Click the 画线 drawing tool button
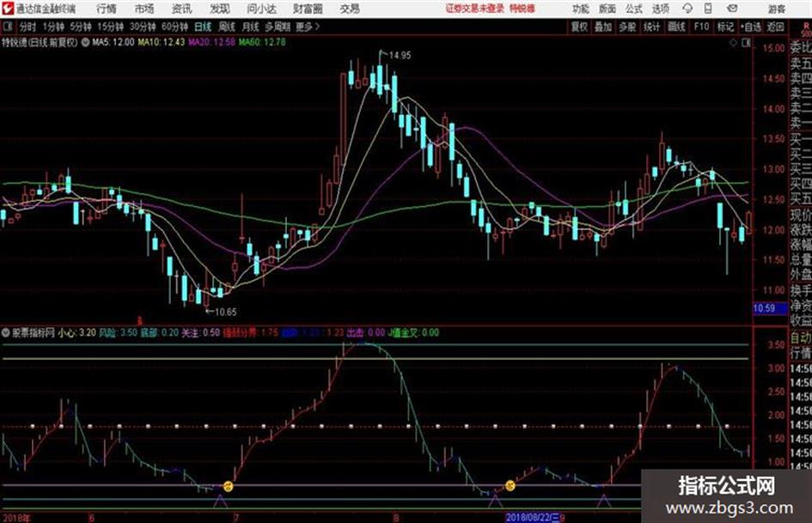 tap(676, 27)
